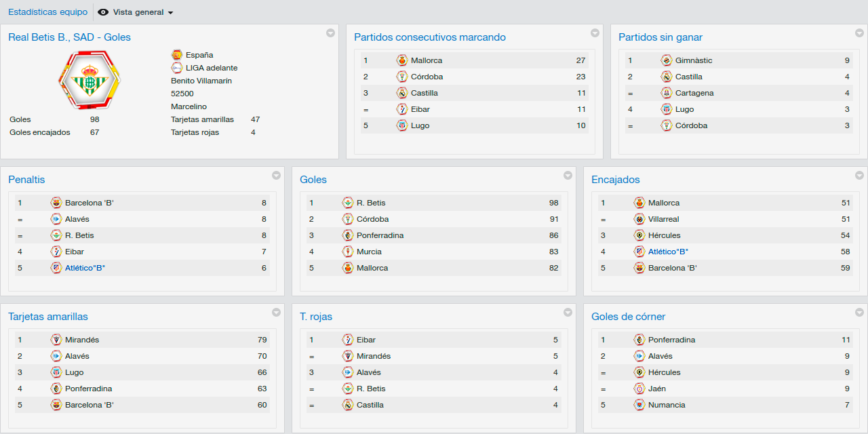The width and height of the screenshot is (868, 434).
Task: Open the Partidos sin ganar panel menu arrow
Action: coord(859,33)
